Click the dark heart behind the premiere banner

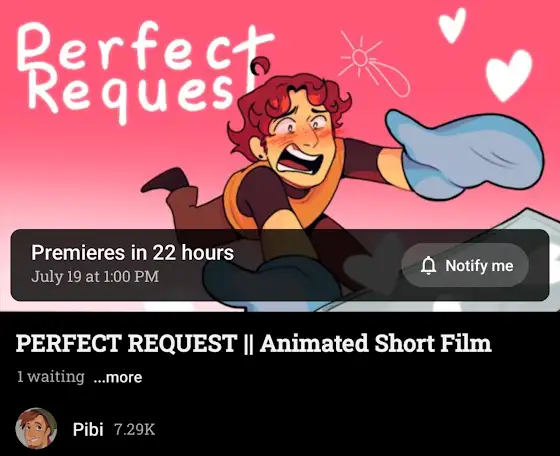pyautogui.click(x=373, y=263)
